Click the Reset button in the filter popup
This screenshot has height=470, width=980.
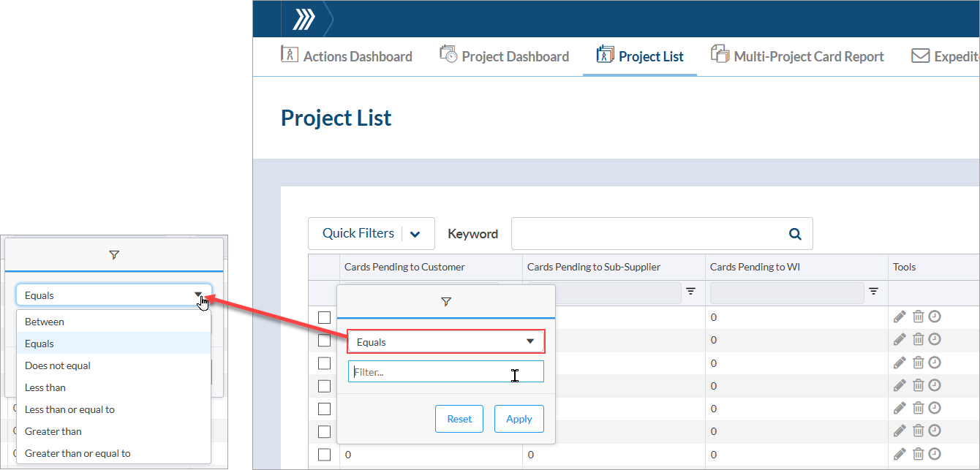point(459,419)
